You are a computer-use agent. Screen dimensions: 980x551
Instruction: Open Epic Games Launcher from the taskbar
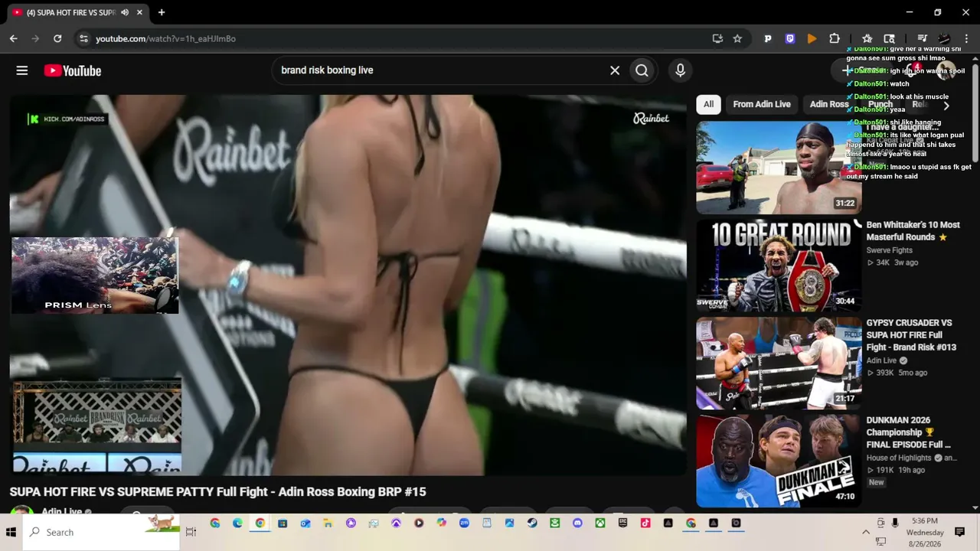[x=623, y=523]
